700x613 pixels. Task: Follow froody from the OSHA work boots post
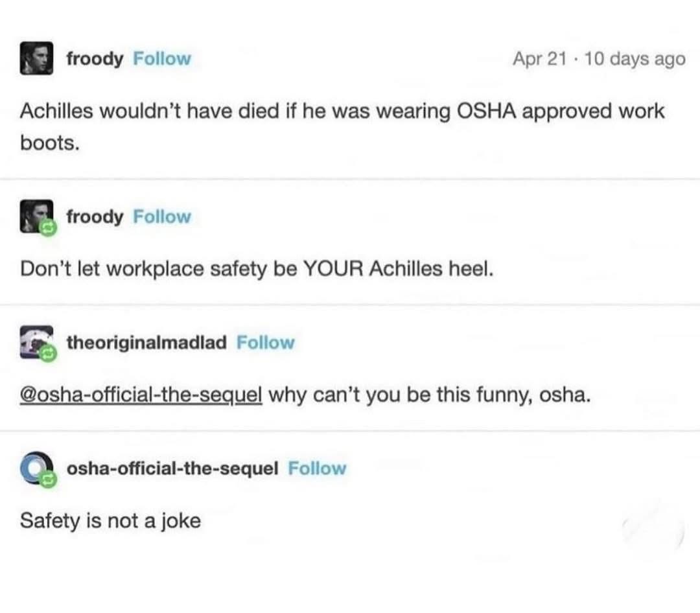click(x=162, y=59)
